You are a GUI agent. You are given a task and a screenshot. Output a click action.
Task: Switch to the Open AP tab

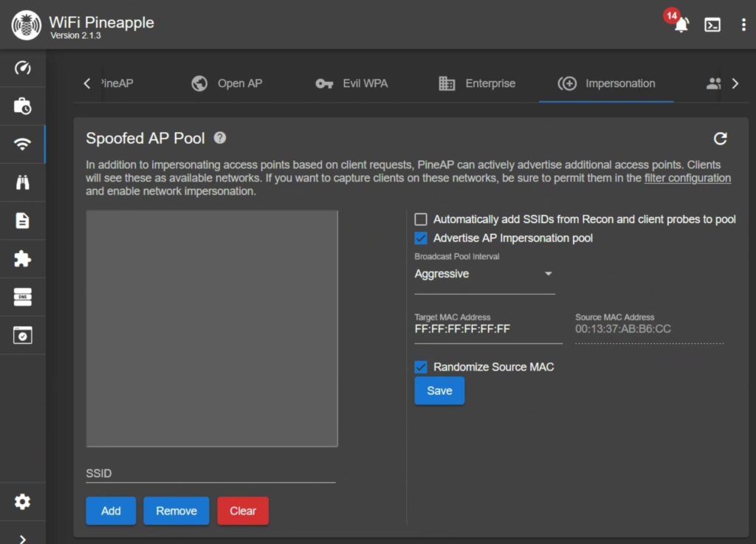(x=227, y=83)
